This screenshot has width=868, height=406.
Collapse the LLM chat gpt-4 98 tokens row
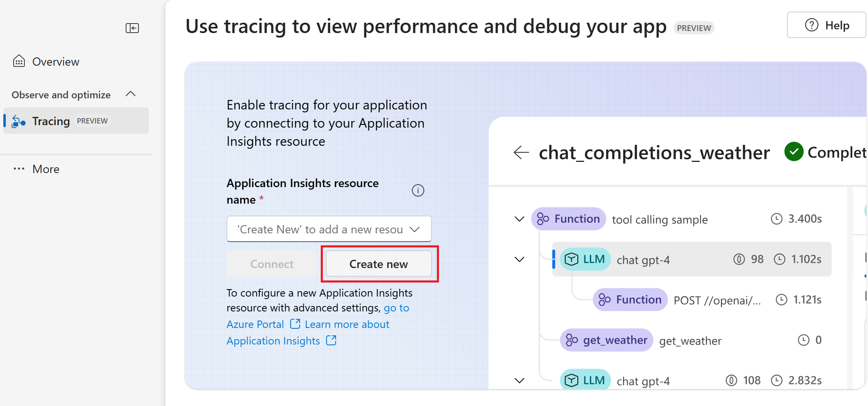click(519, 259)
